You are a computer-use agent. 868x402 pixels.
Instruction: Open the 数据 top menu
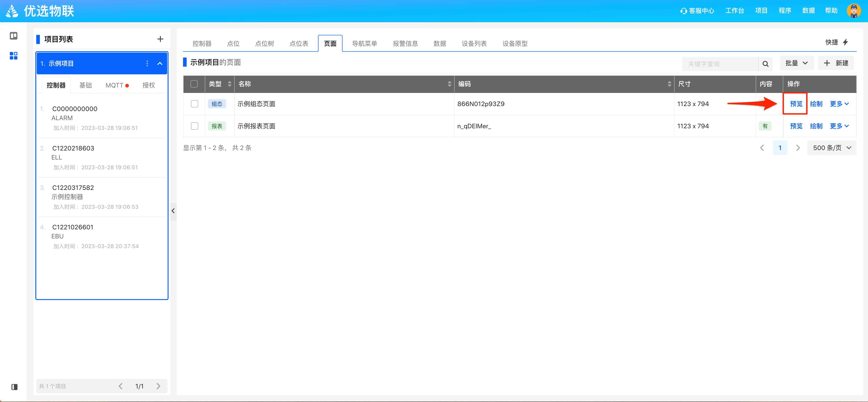pos(808,11)
